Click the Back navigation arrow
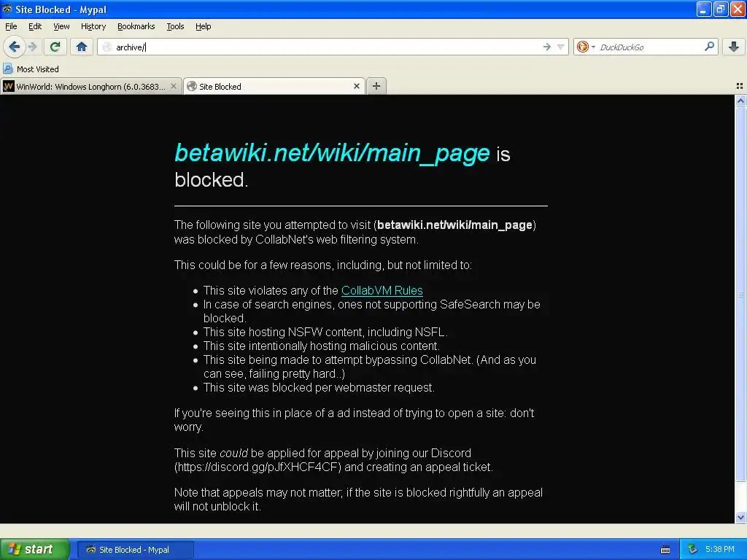 [15, 47]
